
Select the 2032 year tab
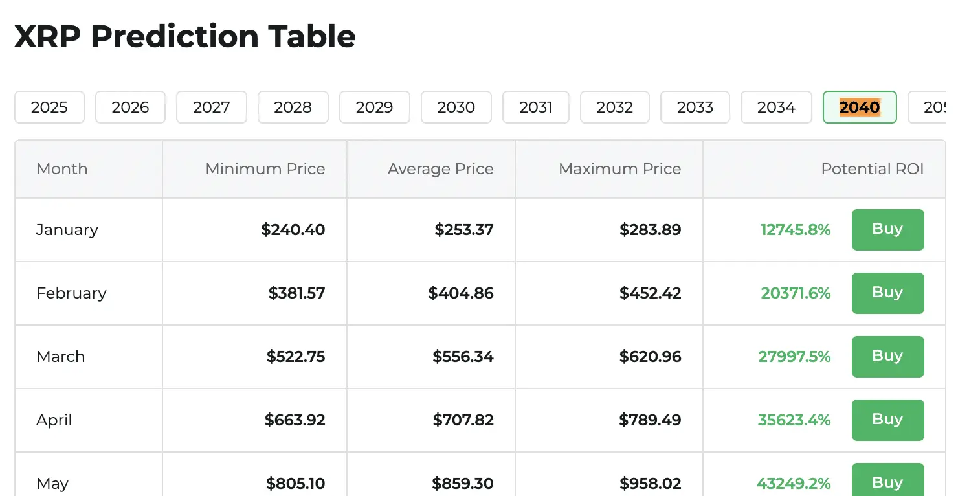click(615, 107)
